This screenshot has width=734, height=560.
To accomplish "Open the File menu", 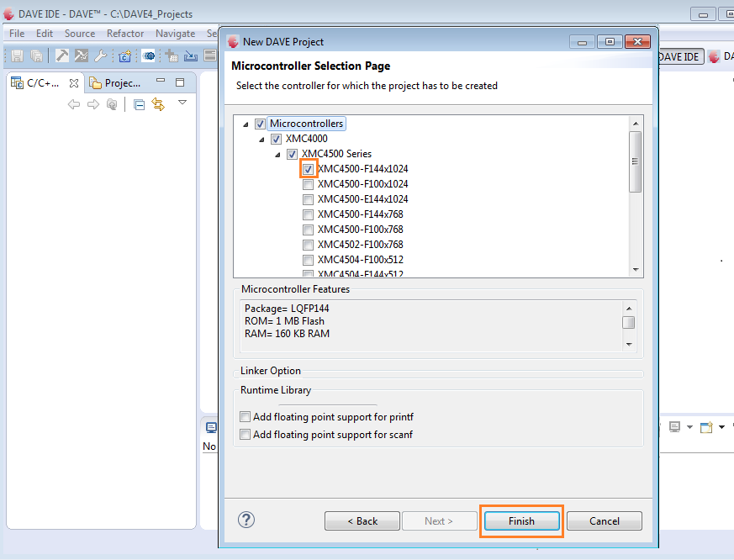I will (17, 34).
